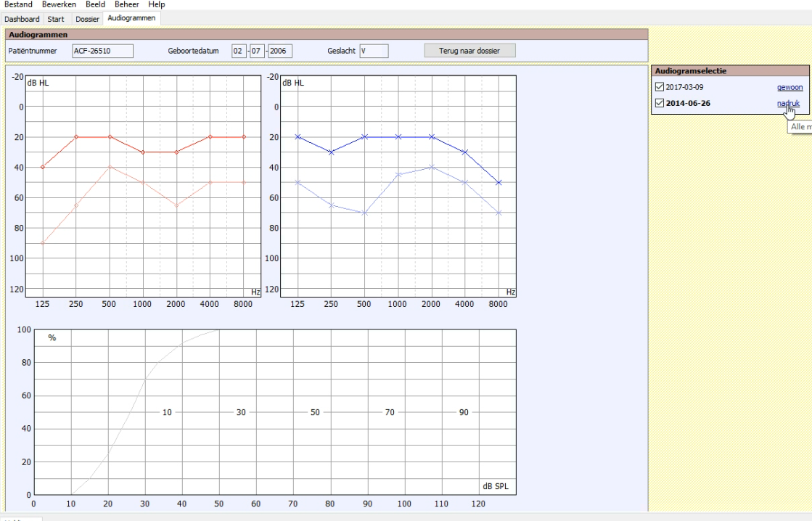The height and width of the screenshot is (521, 812).
Task: Click the birth year field 2006
Action: click(279, 50)
